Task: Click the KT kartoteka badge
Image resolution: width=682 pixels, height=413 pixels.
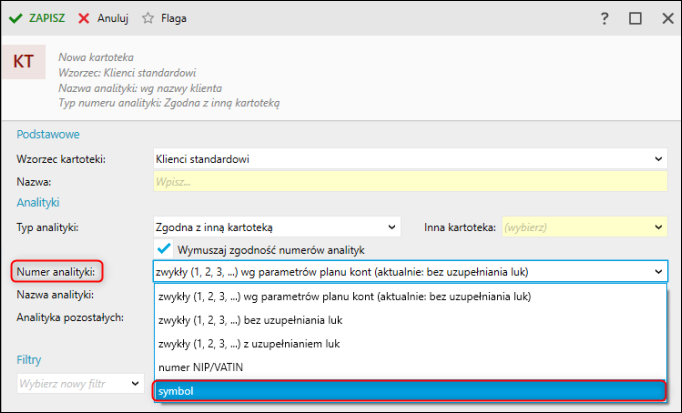Action: pos(23,61)
